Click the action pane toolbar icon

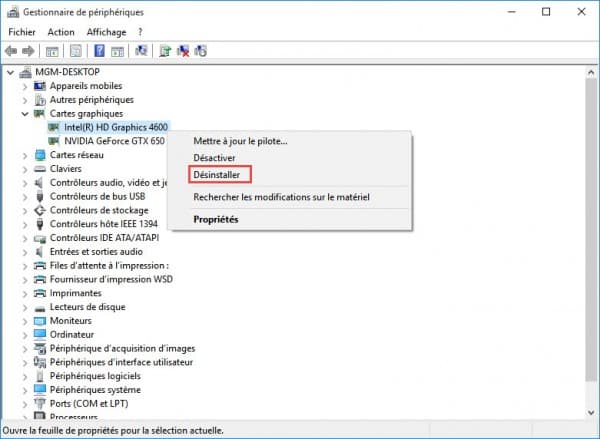click(117, 51)
